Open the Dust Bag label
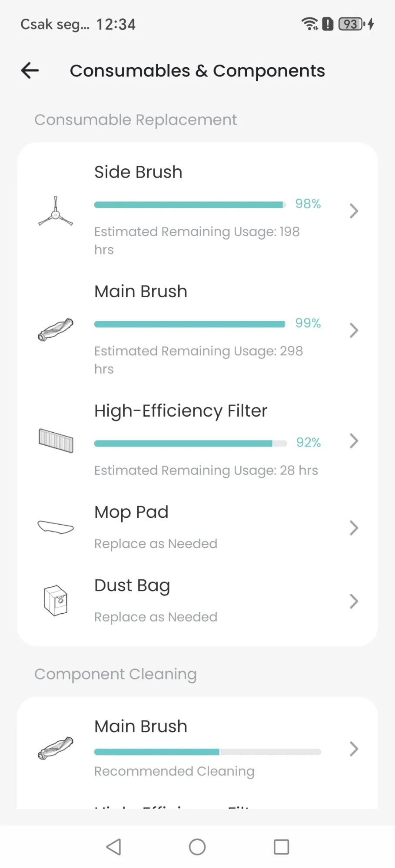 click(132, 585)
